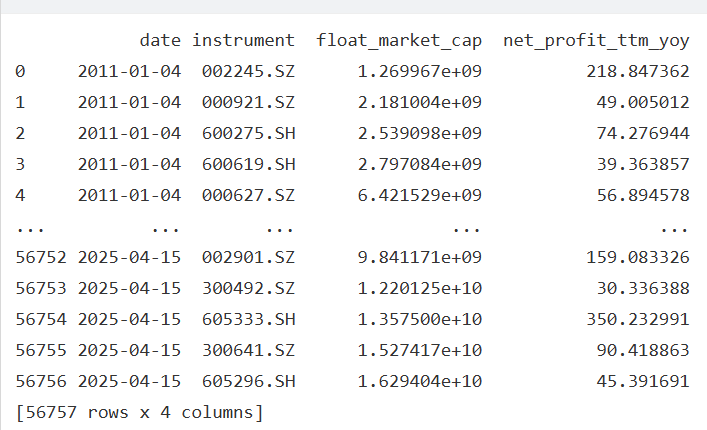The width and height of the screenshot is (707, 430).
Task: Select instrument cell 000921.SZ
Action: [248, 103]
